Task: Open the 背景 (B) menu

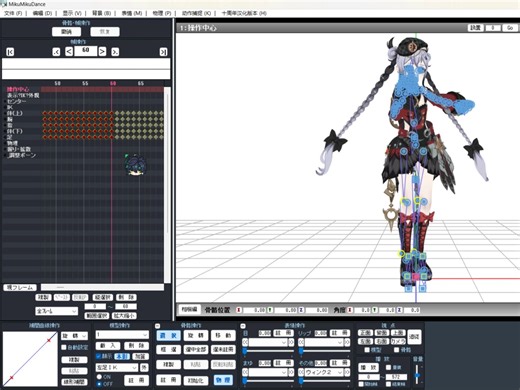Action: [x=101, y=13]
